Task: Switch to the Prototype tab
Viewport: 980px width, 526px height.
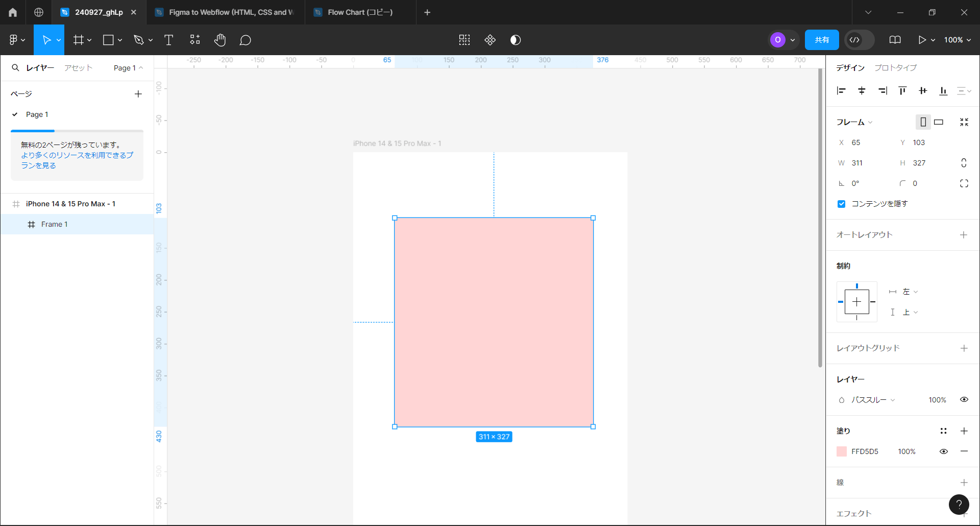Action: coord(895,67)
